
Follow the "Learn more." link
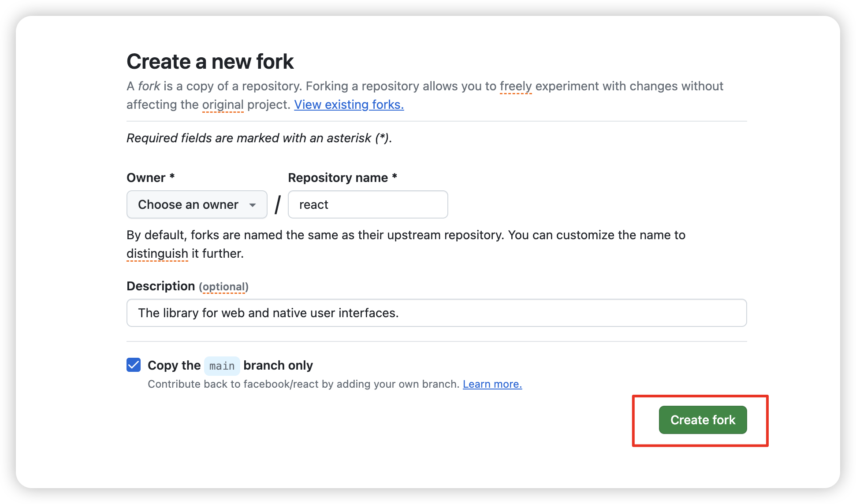pyautogui.click(x=492, y=384)
